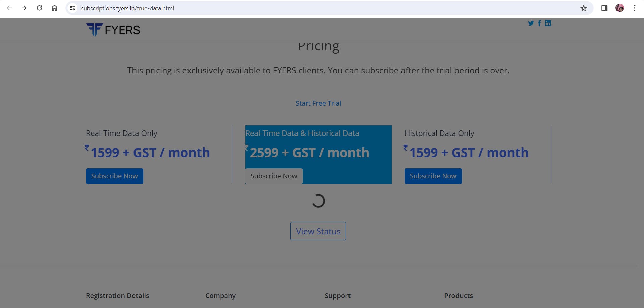Click the View Status button
644x308 pixels.
pyautogui.click(x=318, y=231)
